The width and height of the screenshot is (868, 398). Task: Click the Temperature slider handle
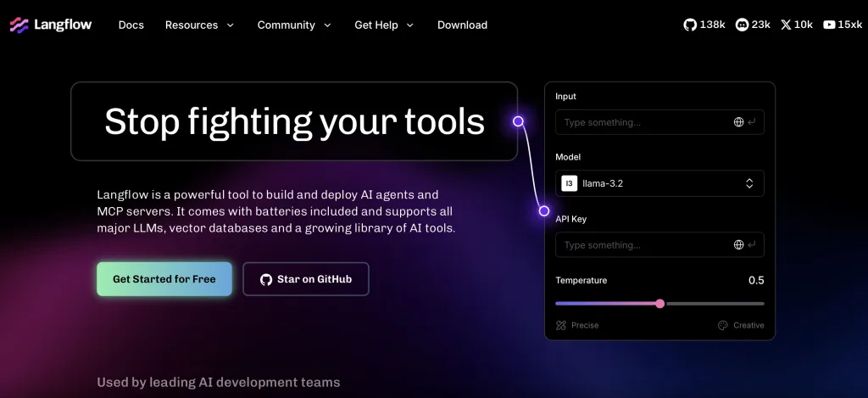[x=660, y=303]
